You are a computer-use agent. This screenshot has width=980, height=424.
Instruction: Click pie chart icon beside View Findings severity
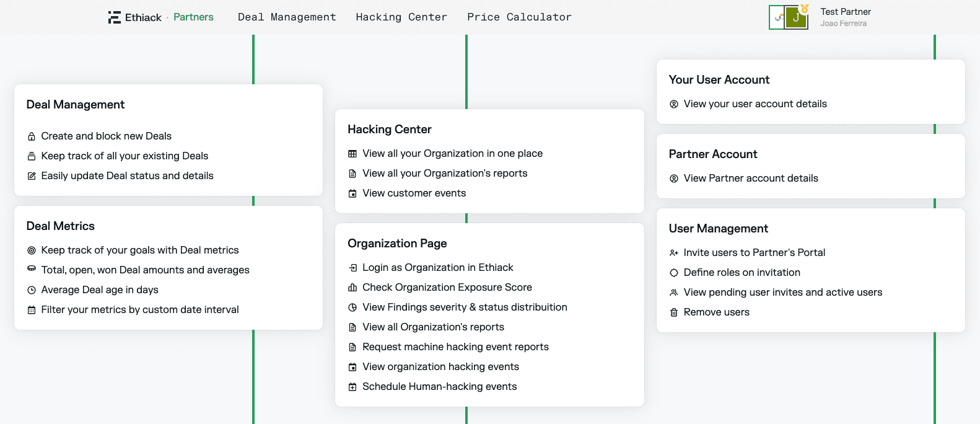click(x=352, y=307)
